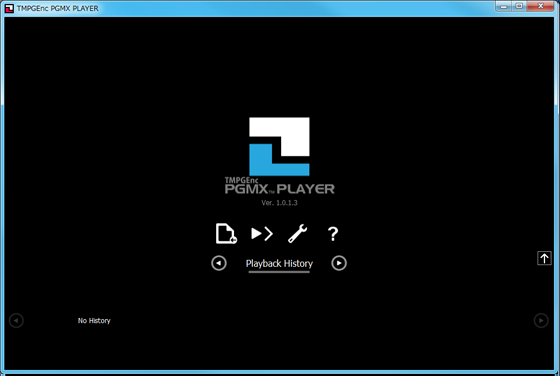Select the Playback History tab label
Image resolution: width=560 pixels, height=376 pixels.
point(279,264)
